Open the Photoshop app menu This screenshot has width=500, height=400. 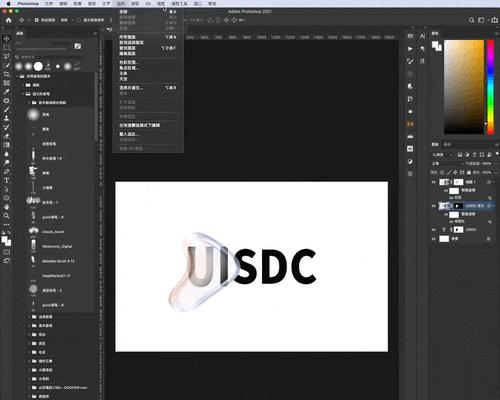coord(28,4)
